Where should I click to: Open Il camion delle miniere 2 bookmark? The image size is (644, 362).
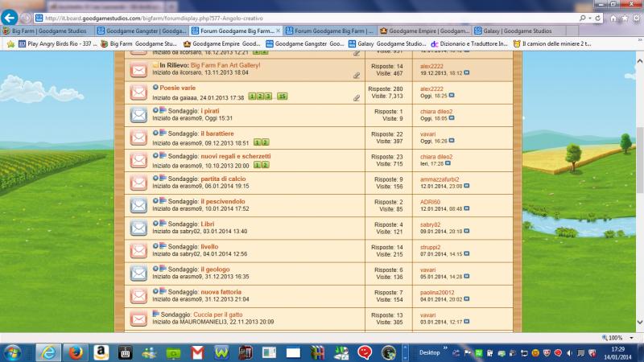click(x=552, y=43)
